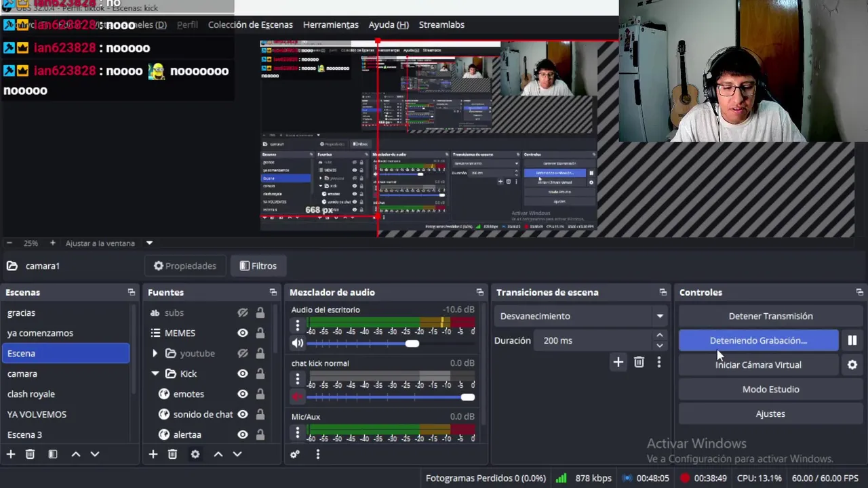The image size is (868, 488).
Task: Move source down in Fuentes toolbar
Action: pos(237,454)
